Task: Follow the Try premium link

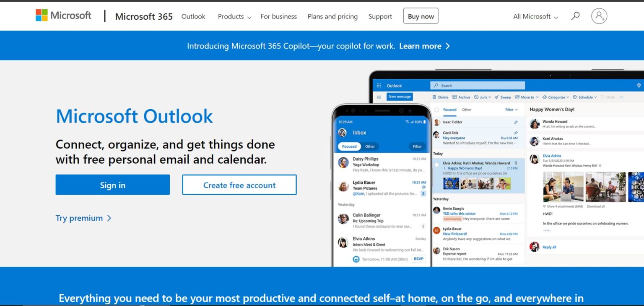Action: [80, 218]
